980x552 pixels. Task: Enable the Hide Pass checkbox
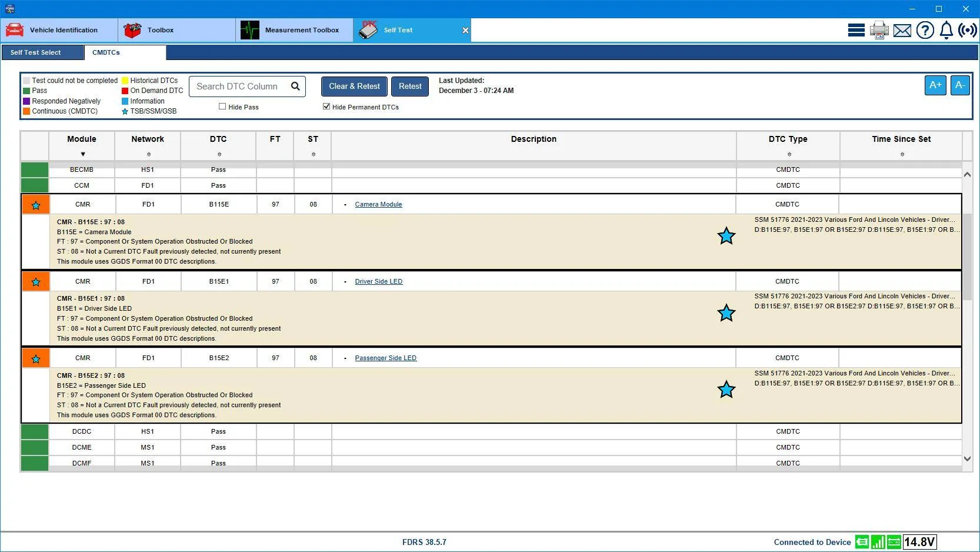222,107
